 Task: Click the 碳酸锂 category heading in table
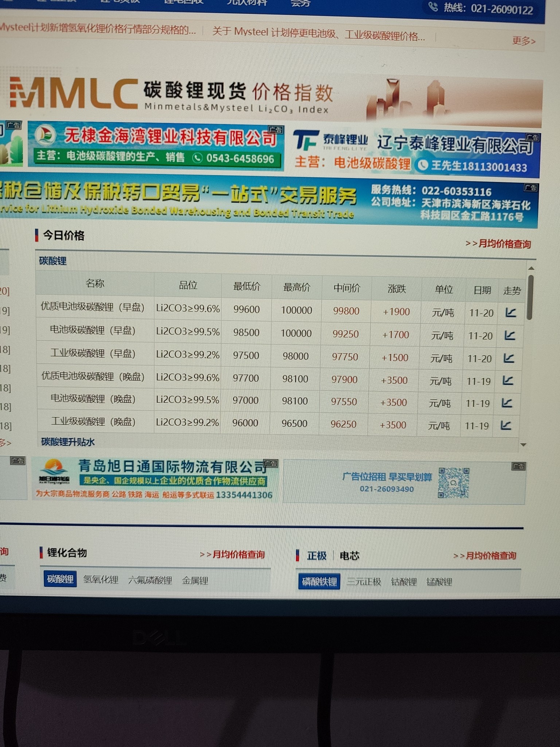coord(53,261)
